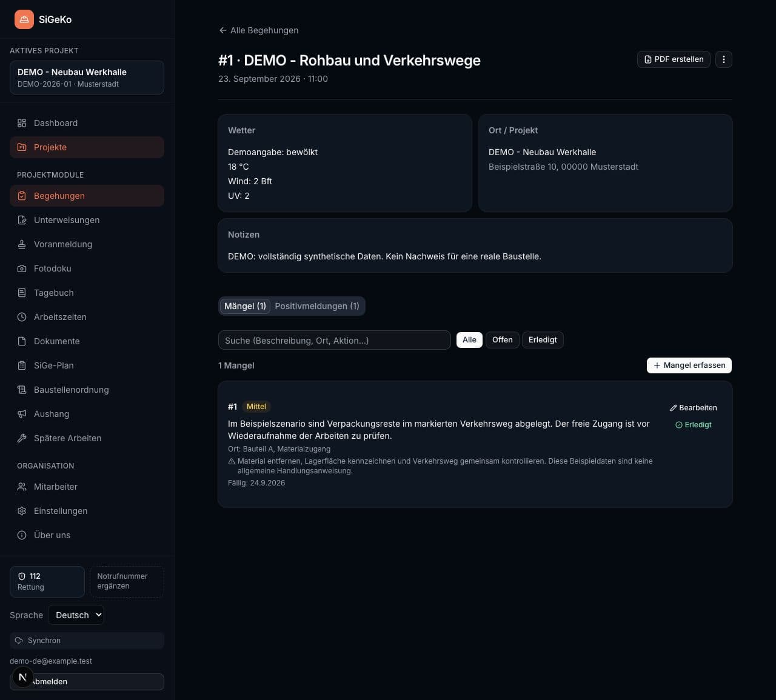The height and width of the screenshot is (700, 776).
Task: Click the Synchron cloud sync icon
Action: 19,641
